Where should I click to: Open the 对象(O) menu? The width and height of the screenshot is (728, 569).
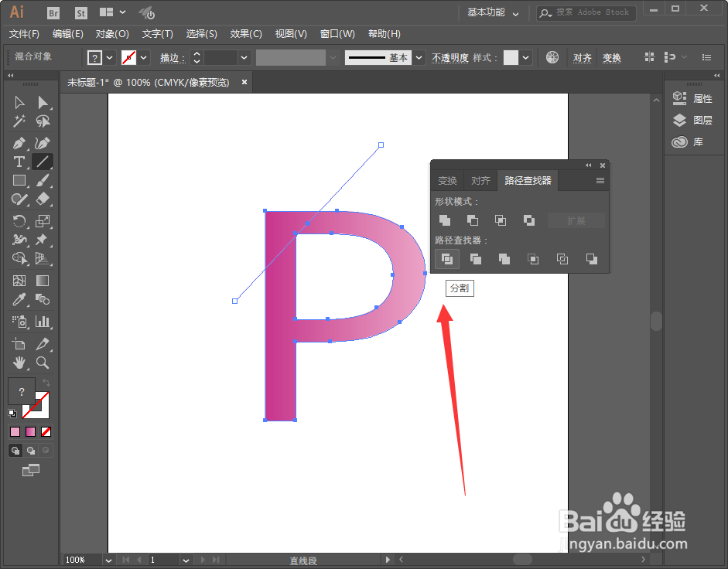112,34
